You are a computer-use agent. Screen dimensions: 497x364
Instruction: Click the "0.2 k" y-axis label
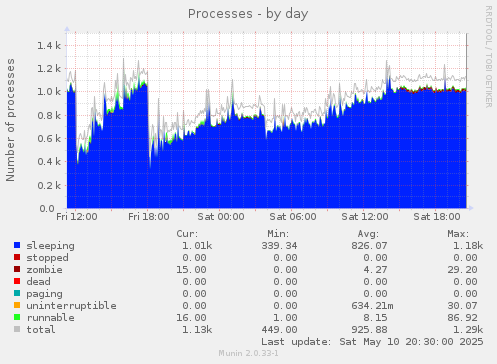[49, 186]
